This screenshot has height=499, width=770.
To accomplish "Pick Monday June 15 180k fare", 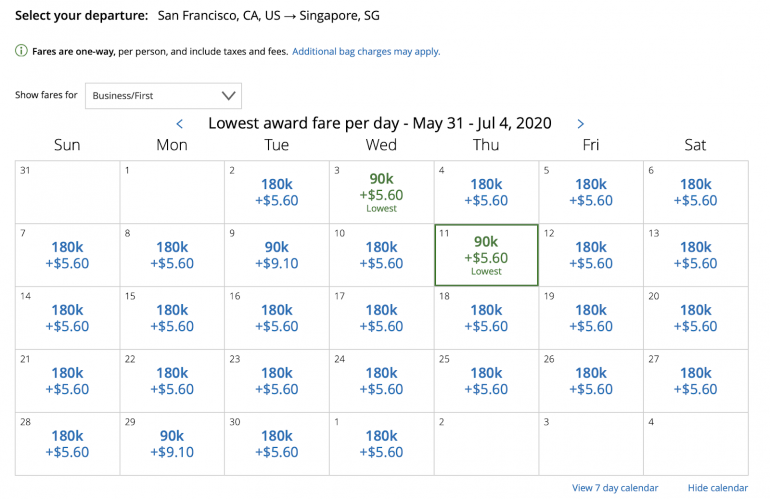I will pyautogui.click(x=172, y=318).
